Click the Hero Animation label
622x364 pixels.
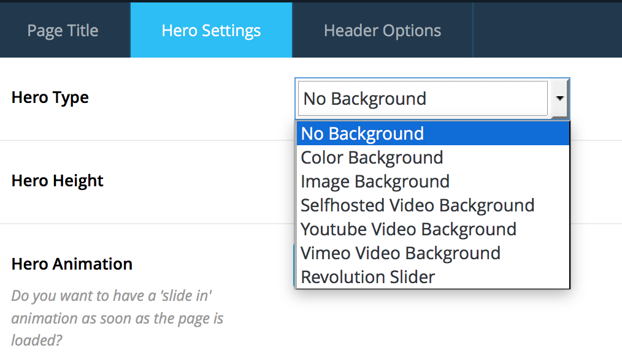point(72,264)
